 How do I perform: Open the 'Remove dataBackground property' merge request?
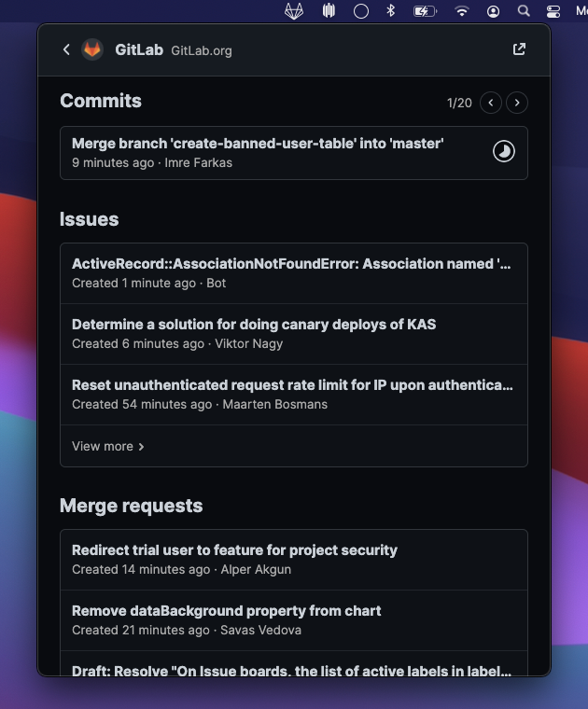point(294,620)
